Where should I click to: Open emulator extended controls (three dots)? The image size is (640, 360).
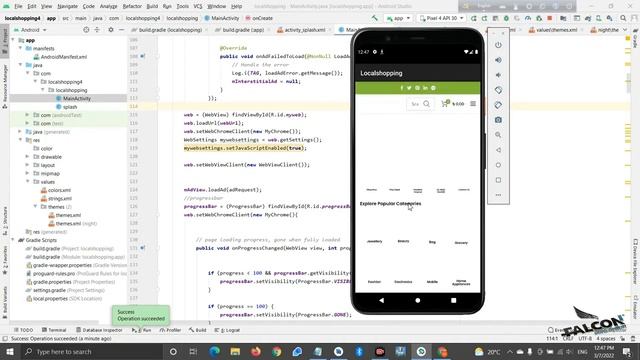[x=498, y=195]
